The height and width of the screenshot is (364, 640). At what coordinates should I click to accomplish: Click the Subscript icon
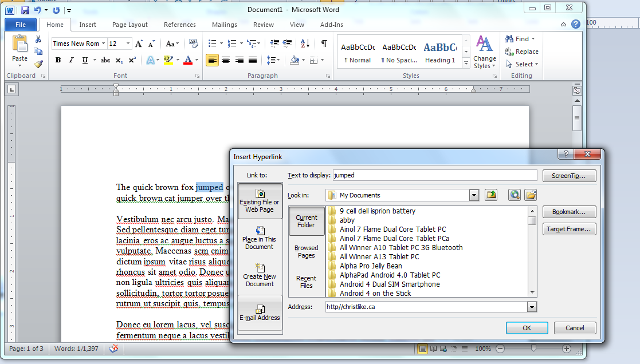[x=119, y=60]
